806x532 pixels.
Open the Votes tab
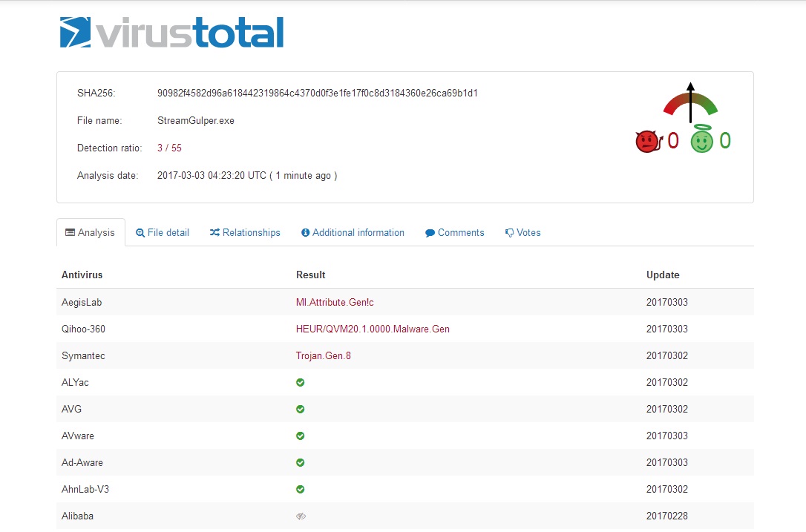[523, 232]
